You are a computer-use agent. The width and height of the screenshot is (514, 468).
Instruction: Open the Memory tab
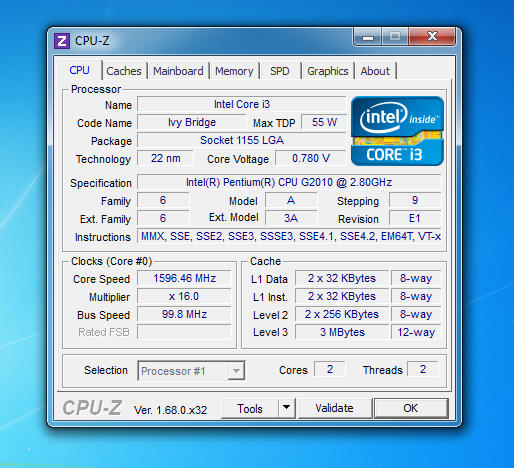point(234,71)
